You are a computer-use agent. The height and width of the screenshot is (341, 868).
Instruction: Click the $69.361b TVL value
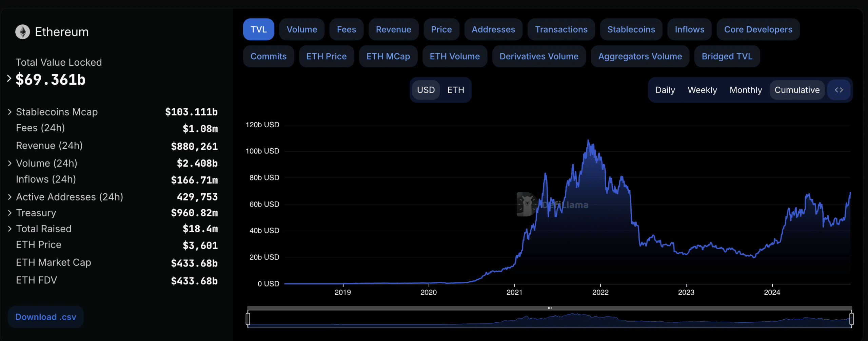(x=51, y=80)
